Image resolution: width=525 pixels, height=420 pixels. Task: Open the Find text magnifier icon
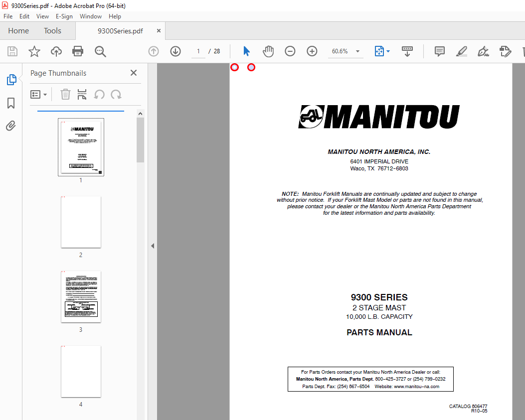[x=100, y=51]
